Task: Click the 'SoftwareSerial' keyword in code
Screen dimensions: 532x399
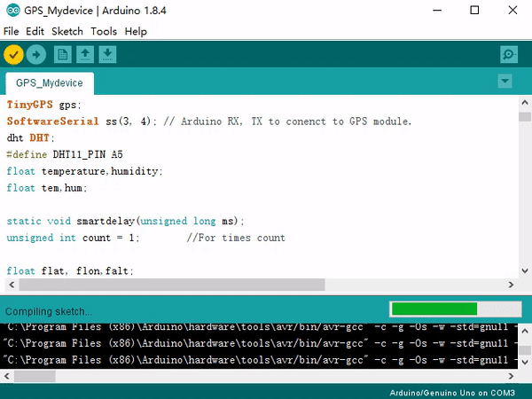Action: click(52, 121)
